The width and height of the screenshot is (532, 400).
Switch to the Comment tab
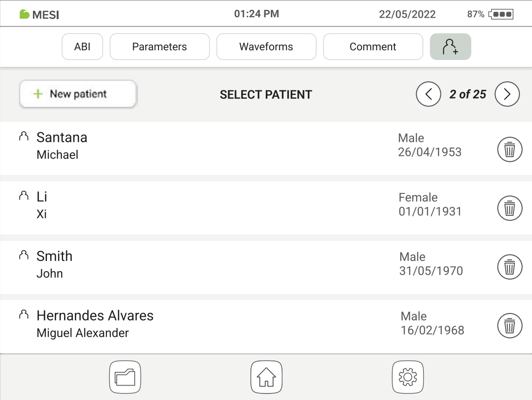click(x=373, y=47)
